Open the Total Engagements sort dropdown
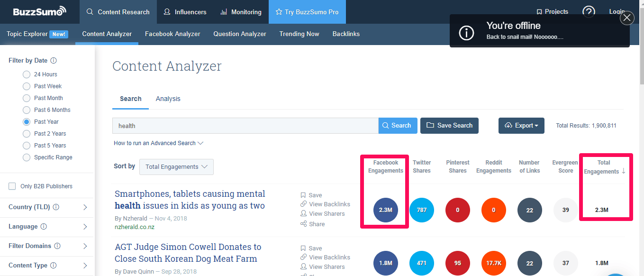The image size is (644, 276). point(176,167)
